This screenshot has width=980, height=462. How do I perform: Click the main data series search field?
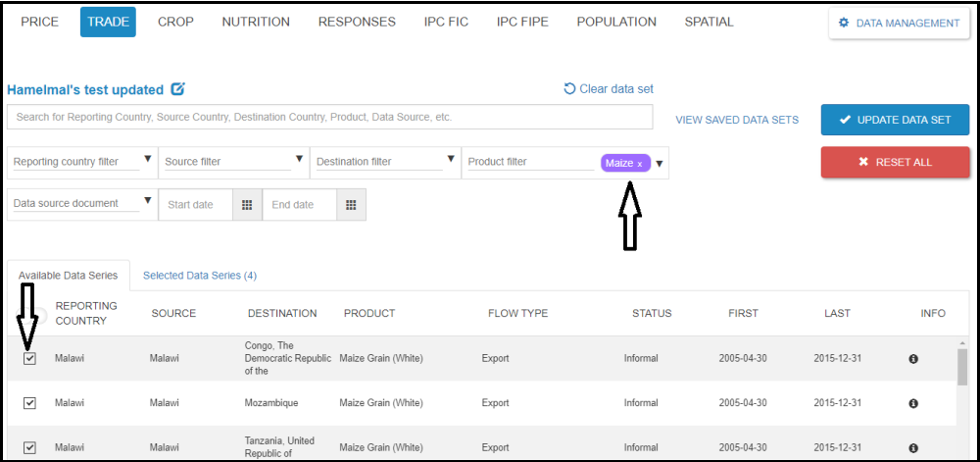tap(329, 117)
